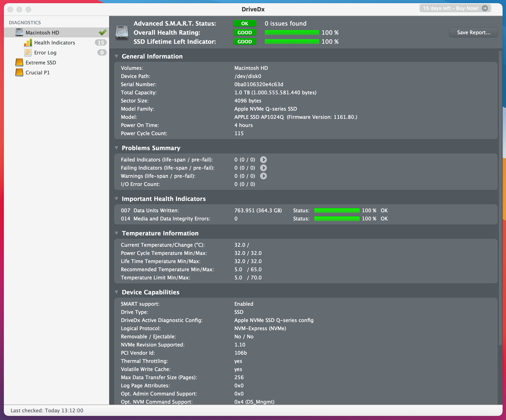Viewport: 506px width, 420px height.
Task: Click the serial number 0ba0106320e4c63d
Action: point(259,84)
